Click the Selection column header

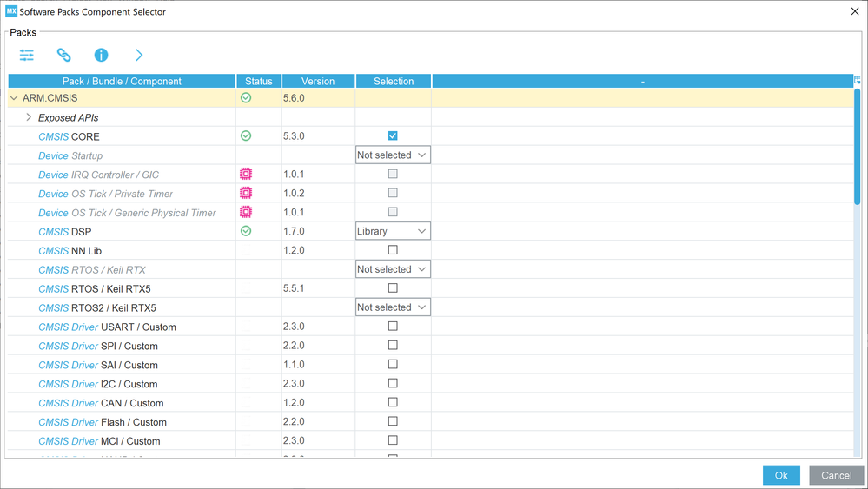pos(394,81)
